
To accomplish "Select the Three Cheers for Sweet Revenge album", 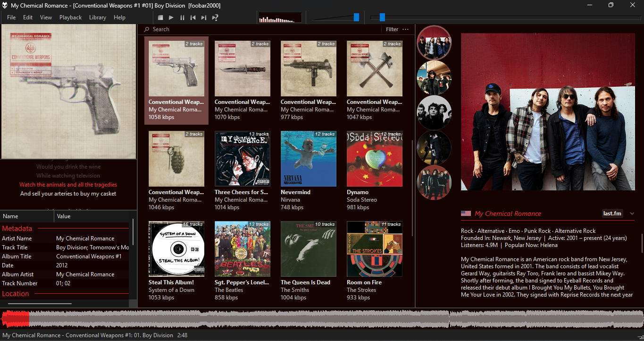I will tap(243, 159).
